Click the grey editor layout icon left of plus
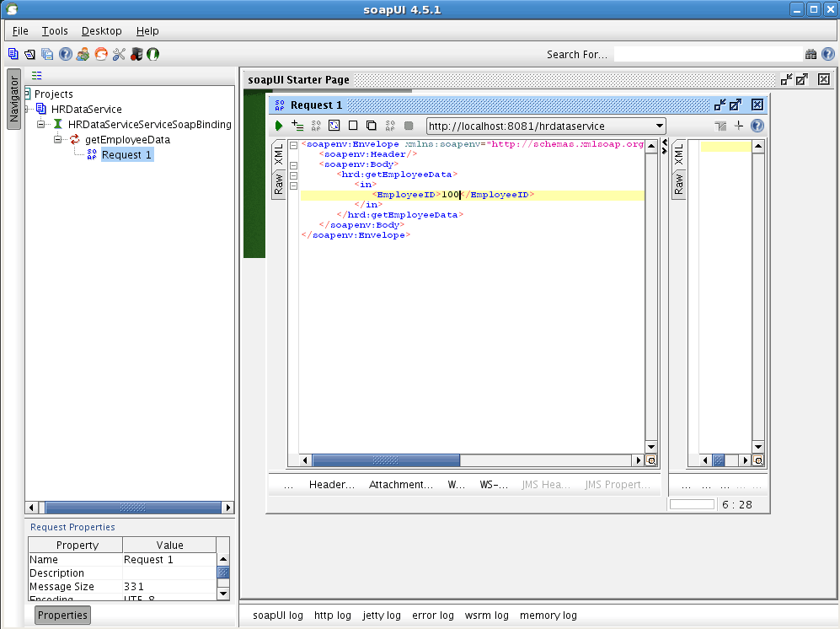Viewport: 840px width, 629px height. (x=720, y=126)
